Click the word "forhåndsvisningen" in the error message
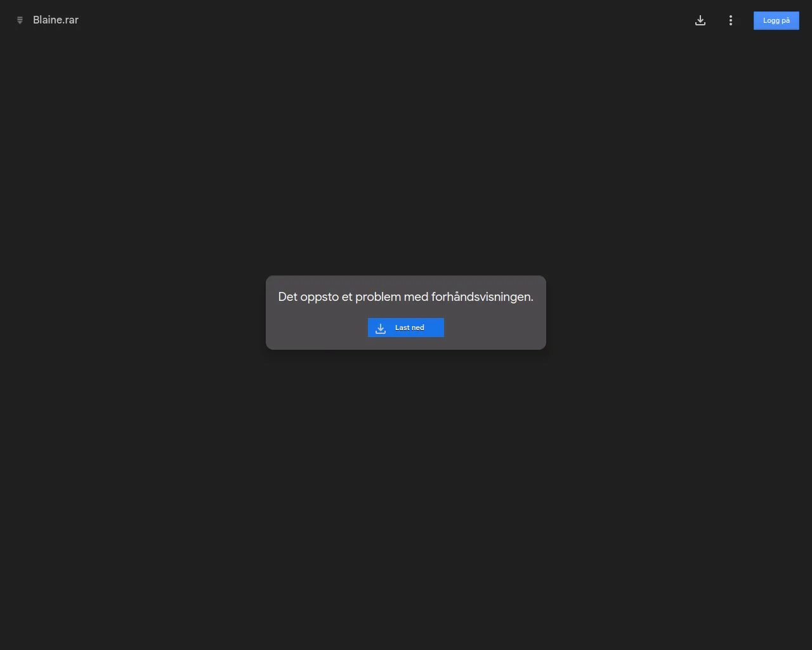Viewport: 812px width, 650px height. [482, 297]
